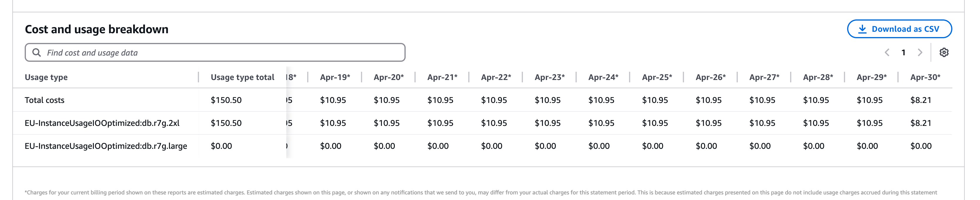This screenshot has height=200, width=980.
Task: Click the table preferences gear icon
Action: 944,53
